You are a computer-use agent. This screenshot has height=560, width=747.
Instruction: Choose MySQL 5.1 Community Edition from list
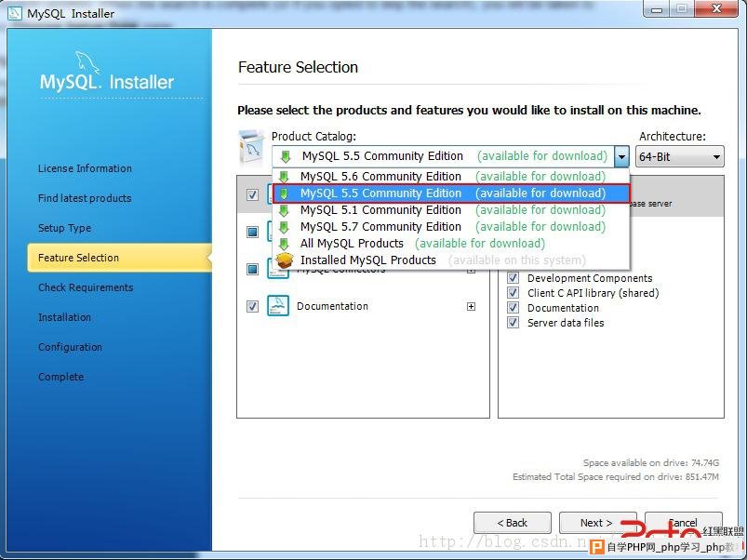point(451,210)
